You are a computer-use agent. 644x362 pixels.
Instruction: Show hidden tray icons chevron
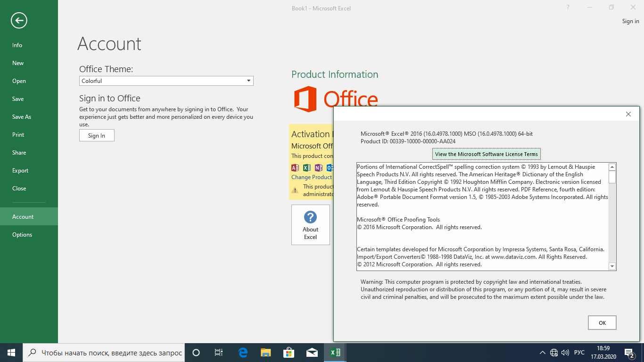(543, 353)
